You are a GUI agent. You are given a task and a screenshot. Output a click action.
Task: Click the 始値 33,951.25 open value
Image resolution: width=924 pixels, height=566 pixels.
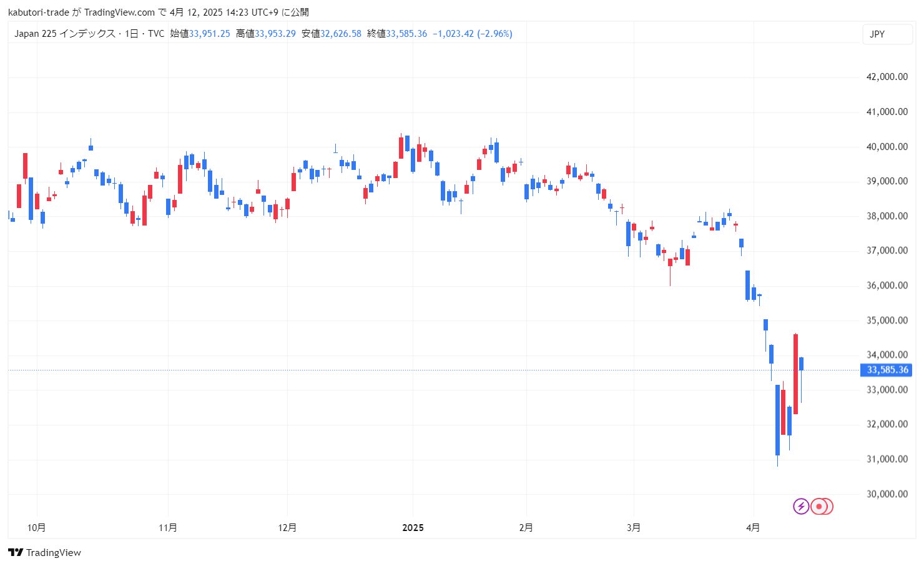[x=200, y=34]
